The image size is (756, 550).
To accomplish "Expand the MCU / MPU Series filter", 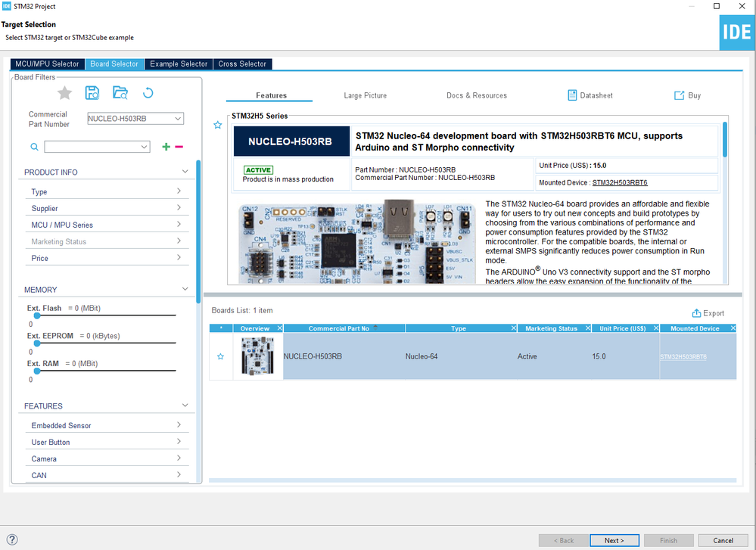I will pyautogui.click(x=179, y=224).
